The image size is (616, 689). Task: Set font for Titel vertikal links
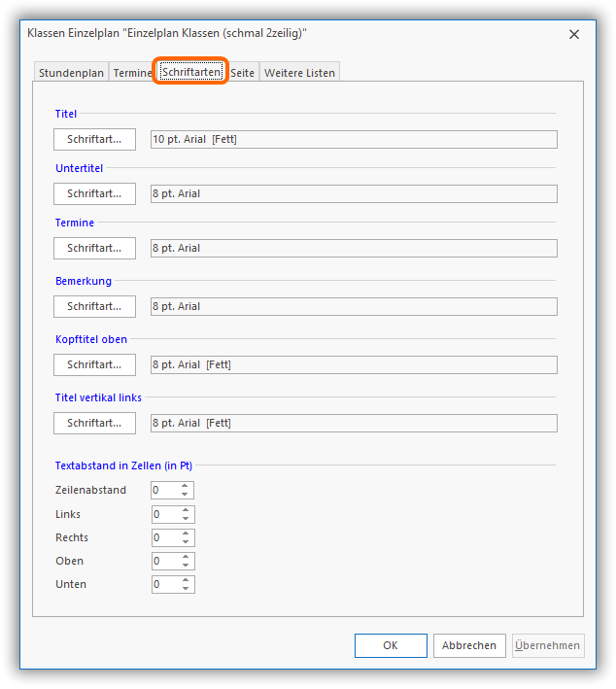[x=94, y=423]
